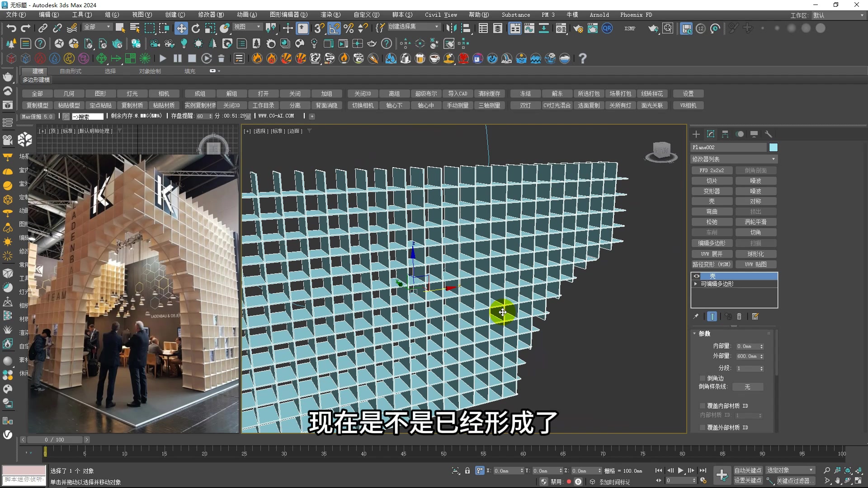Screen dimensions: 868x488
Task: Toggle the 壳 modifier visibility eye icon
Action: [x=697, y=276]
